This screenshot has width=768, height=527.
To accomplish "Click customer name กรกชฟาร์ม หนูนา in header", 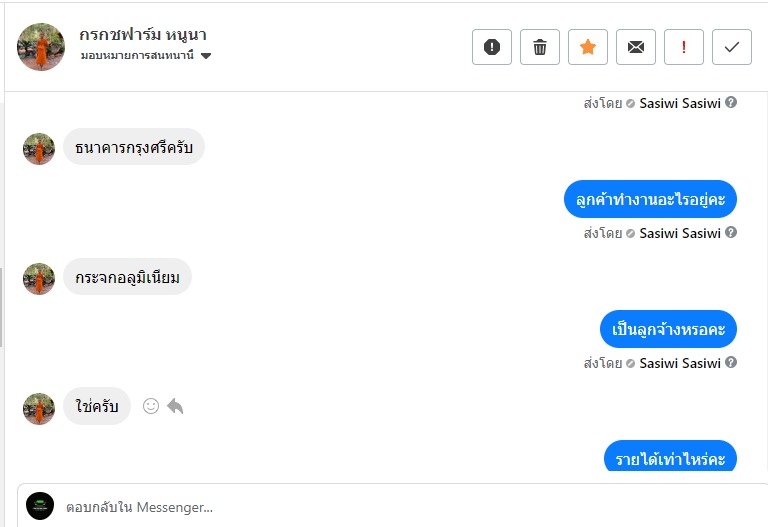I will [x=143, y=36].
